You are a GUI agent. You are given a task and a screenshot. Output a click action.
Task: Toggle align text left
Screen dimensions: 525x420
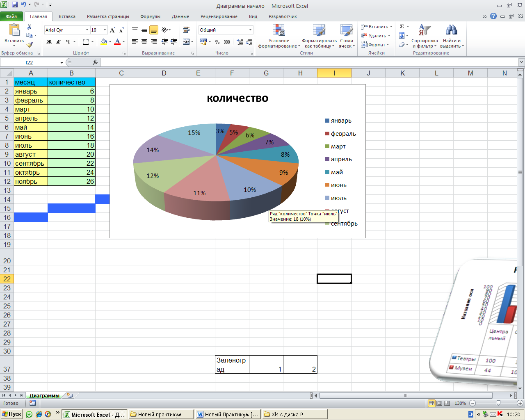click(135, 42)
